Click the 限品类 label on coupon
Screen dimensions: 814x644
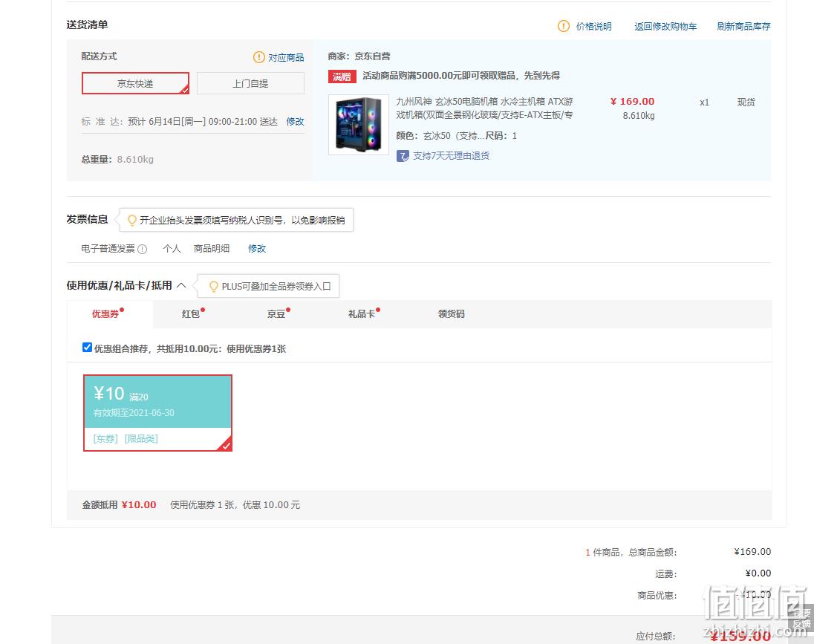point(141,439)
